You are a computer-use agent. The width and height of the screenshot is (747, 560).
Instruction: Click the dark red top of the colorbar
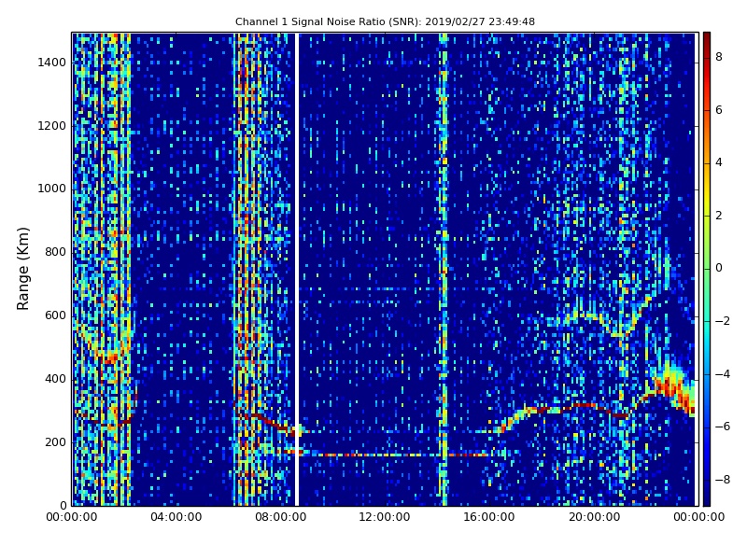(x=707, y=40)
